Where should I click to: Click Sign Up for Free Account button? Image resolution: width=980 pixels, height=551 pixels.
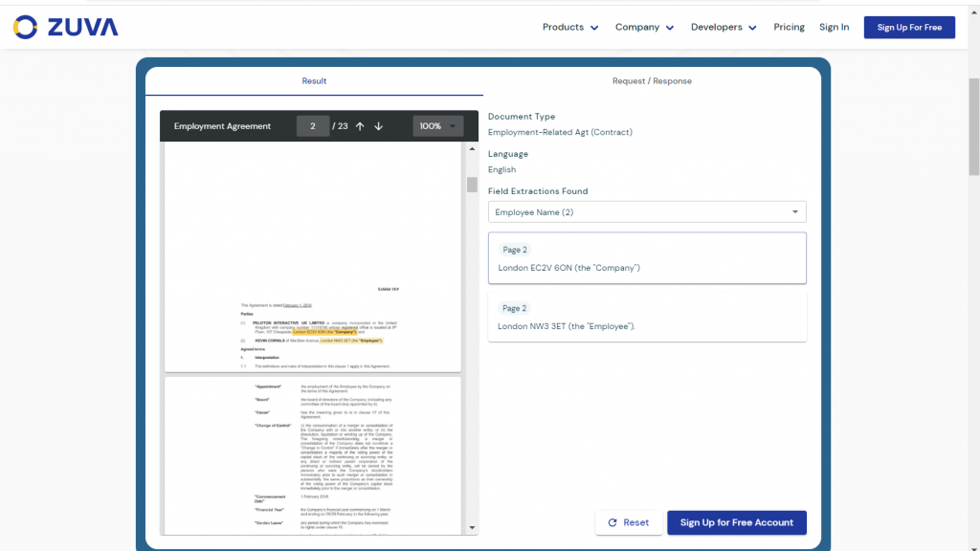coord(736,522)
